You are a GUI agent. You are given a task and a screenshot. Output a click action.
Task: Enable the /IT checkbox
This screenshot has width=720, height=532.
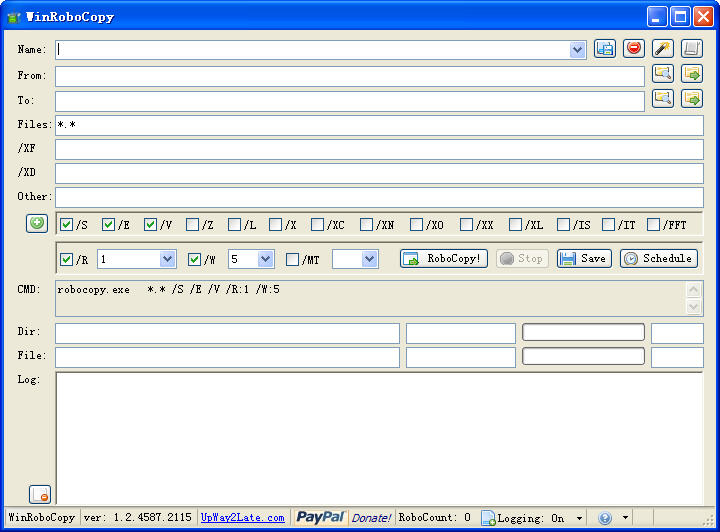coord(608,224)
